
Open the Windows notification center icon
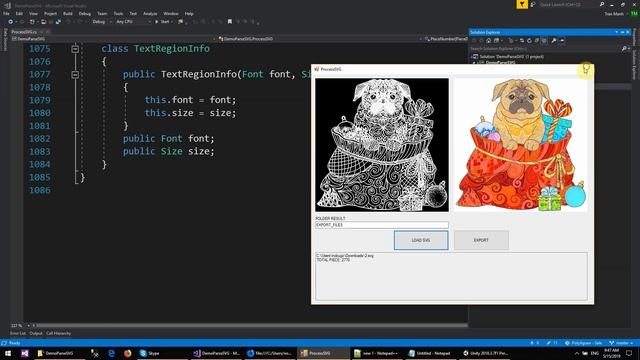(x=629, y=353)
